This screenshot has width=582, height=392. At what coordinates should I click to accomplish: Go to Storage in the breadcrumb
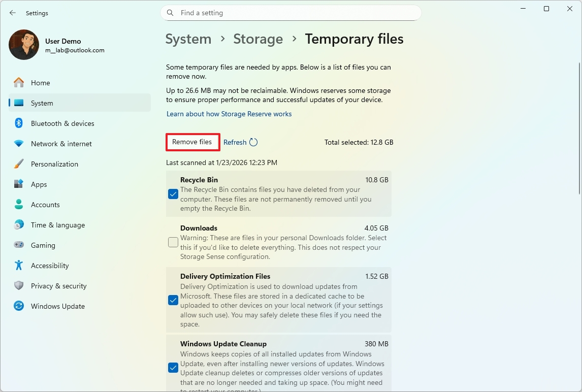point(258,39)
